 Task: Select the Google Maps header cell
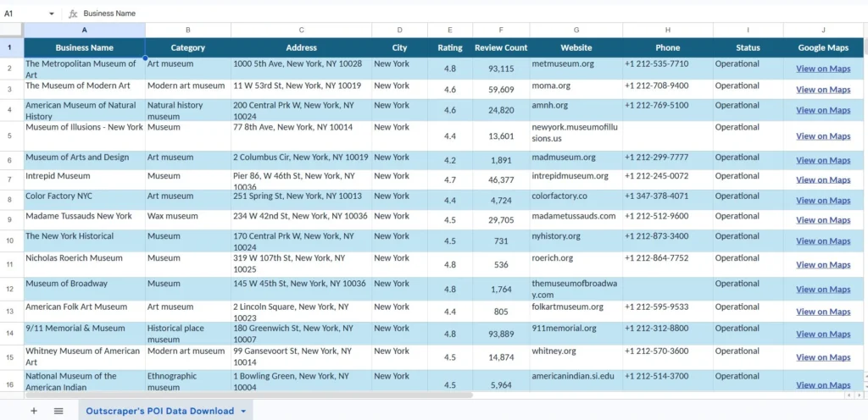pos(823,47)
